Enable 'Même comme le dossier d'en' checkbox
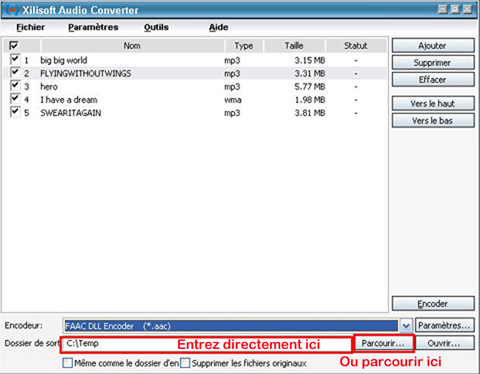 pos(68,363)
